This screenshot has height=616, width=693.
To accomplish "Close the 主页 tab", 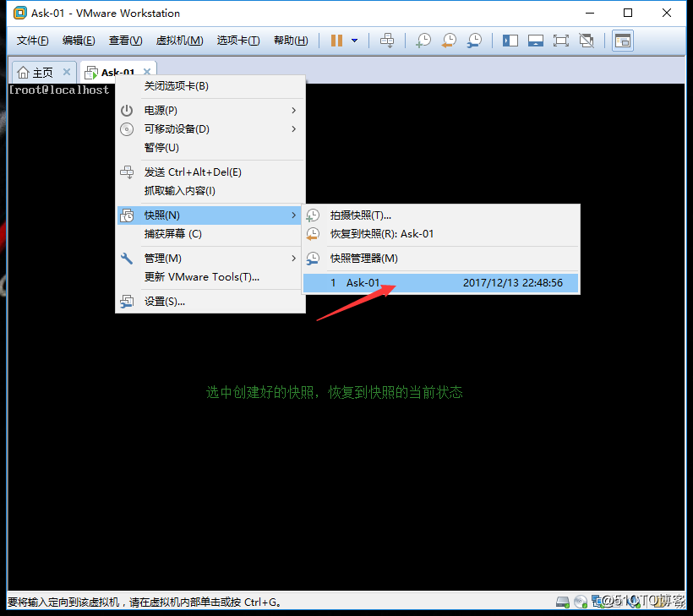I will coord(67,72).
